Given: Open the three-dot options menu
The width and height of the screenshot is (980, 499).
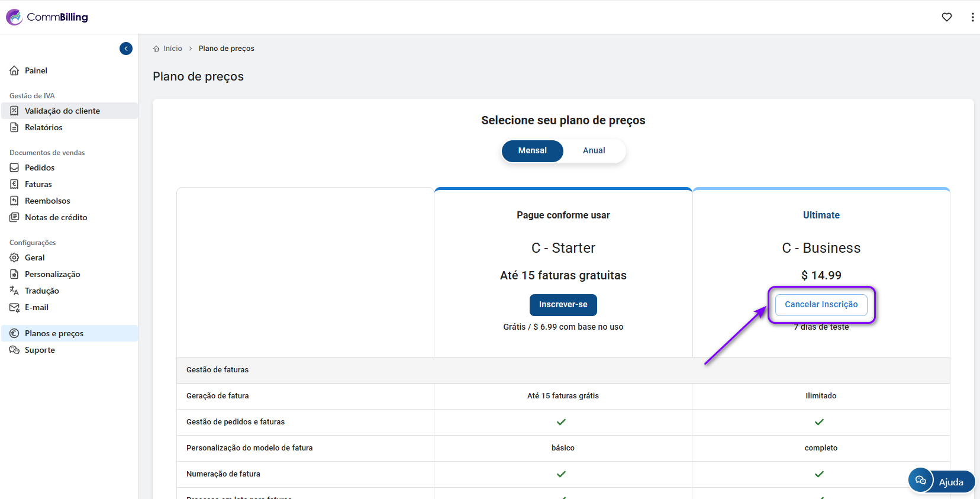Looking at the screenshot, I should coord(972,17).
